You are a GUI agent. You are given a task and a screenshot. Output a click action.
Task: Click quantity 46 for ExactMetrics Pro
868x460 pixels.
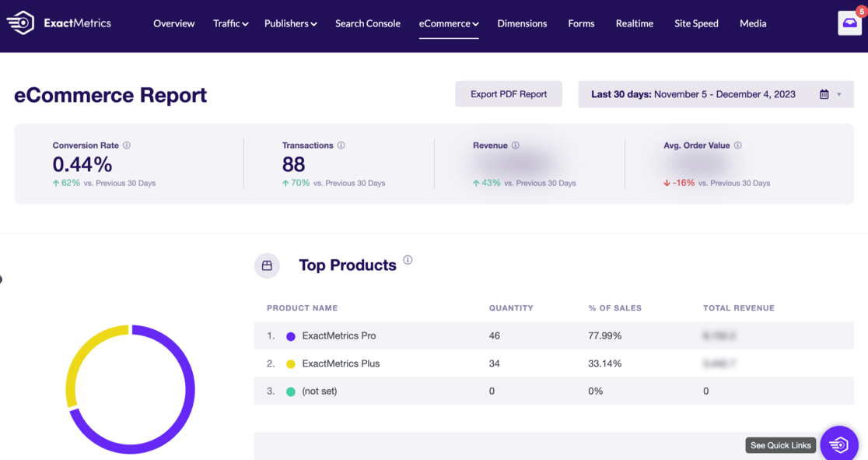pyautogui.click(x=495, y=336)
